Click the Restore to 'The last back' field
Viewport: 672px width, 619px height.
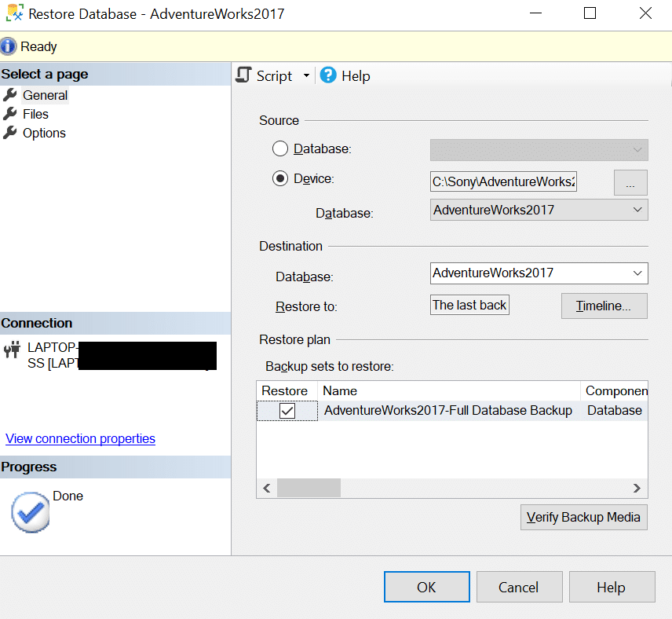coord(469,305)
